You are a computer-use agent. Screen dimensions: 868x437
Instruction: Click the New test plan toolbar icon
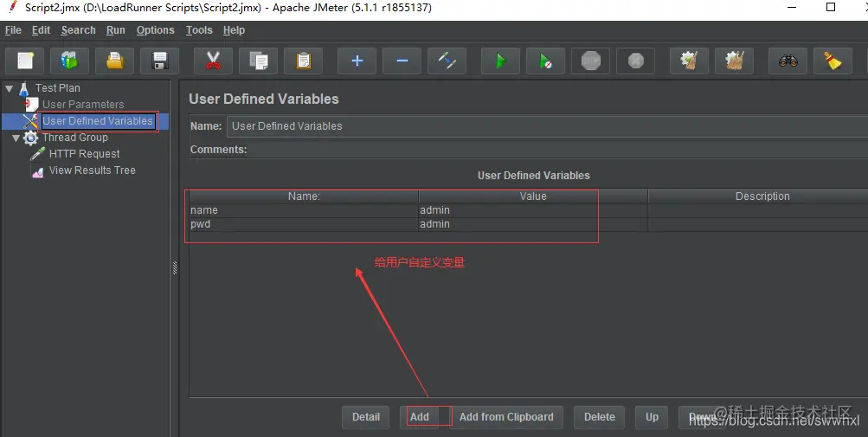click(x=25, y=61)
